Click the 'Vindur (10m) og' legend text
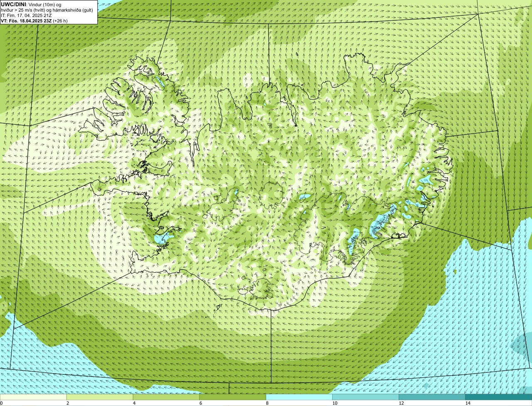 pyautogui.click(x=45, y=4)
